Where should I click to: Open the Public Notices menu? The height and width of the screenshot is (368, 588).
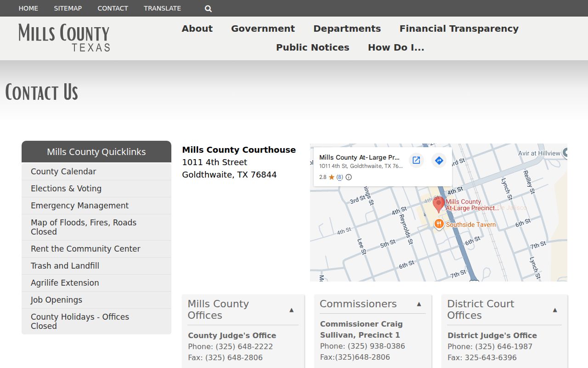[x=313, y=47]
